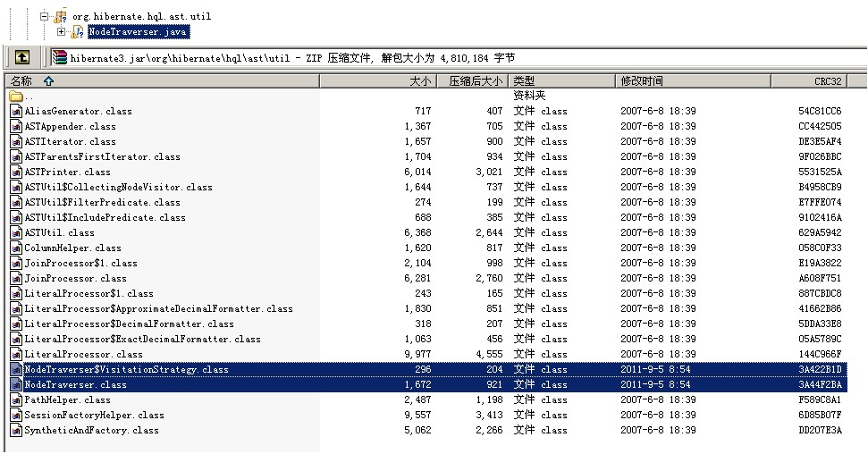Select the LiteralProcessor.class file name

coord(84,354)
